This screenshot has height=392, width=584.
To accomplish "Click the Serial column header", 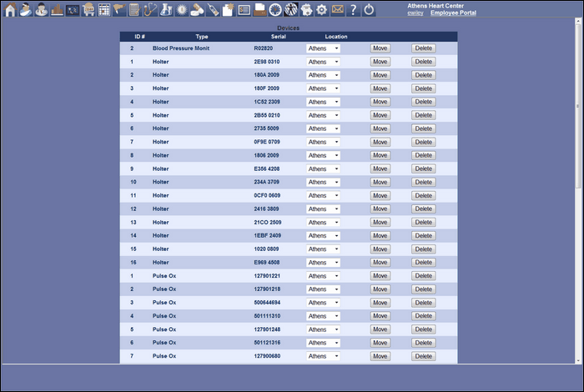I will (x=278, y=37).
